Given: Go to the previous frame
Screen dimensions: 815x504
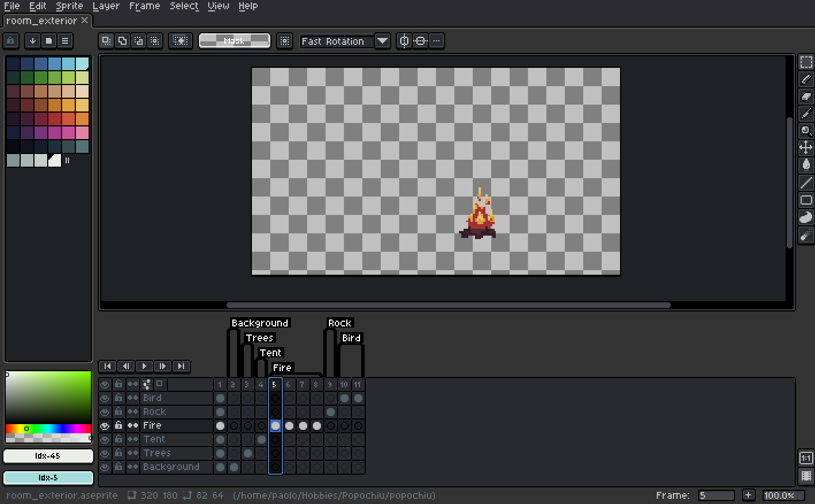Looking at the screenshot, I should coord(126,366).
